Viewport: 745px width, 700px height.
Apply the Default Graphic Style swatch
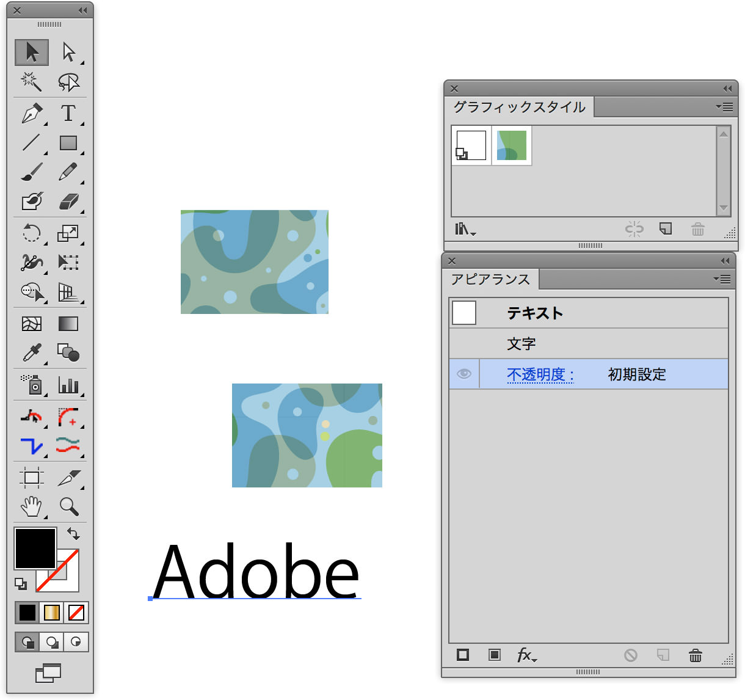(x=471, y=145)
